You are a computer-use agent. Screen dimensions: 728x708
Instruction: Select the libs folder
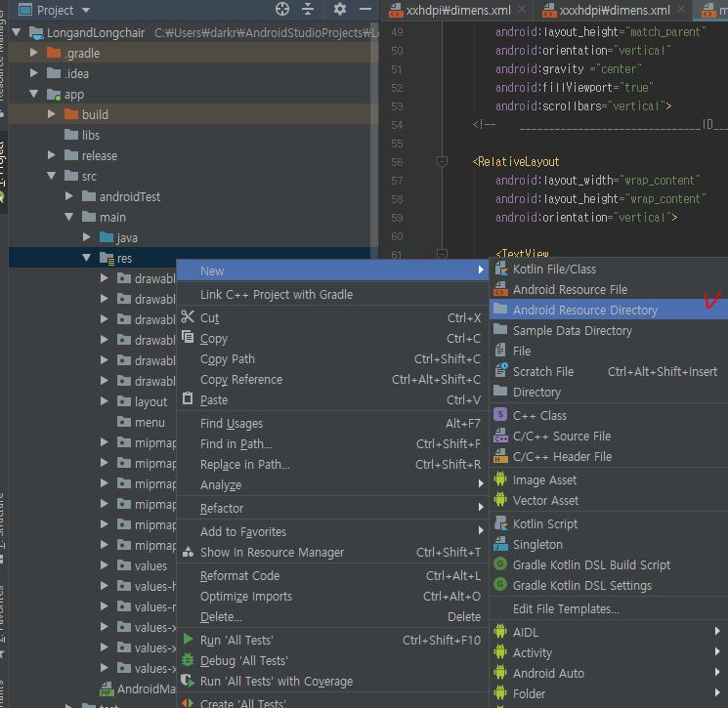pos(91,135)
